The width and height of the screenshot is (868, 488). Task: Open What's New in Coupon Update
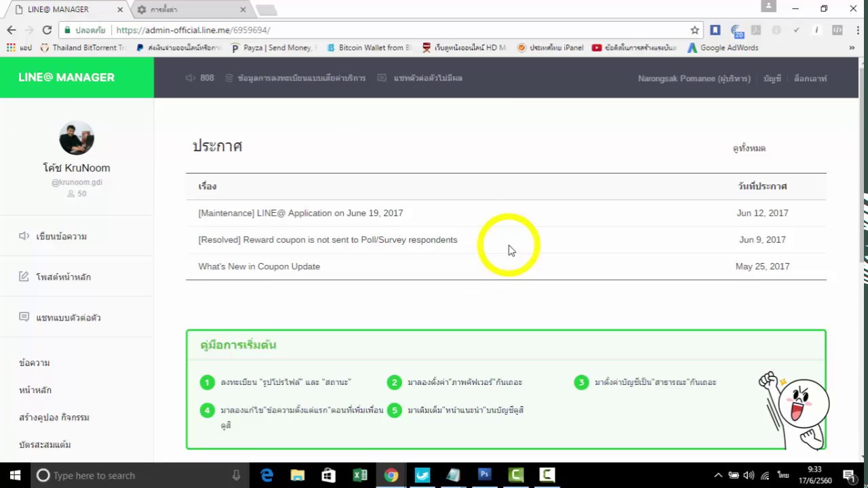259,266
